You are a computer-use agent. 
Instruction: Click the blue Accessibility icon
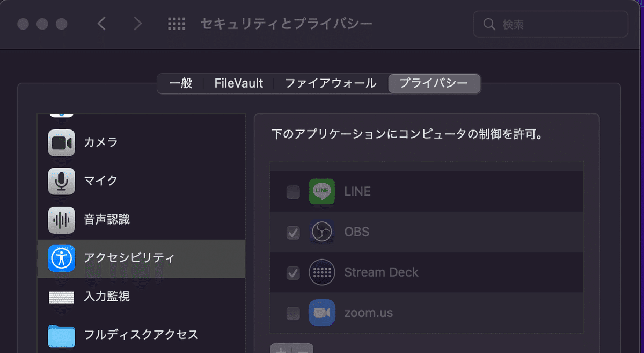click(61, 258)
